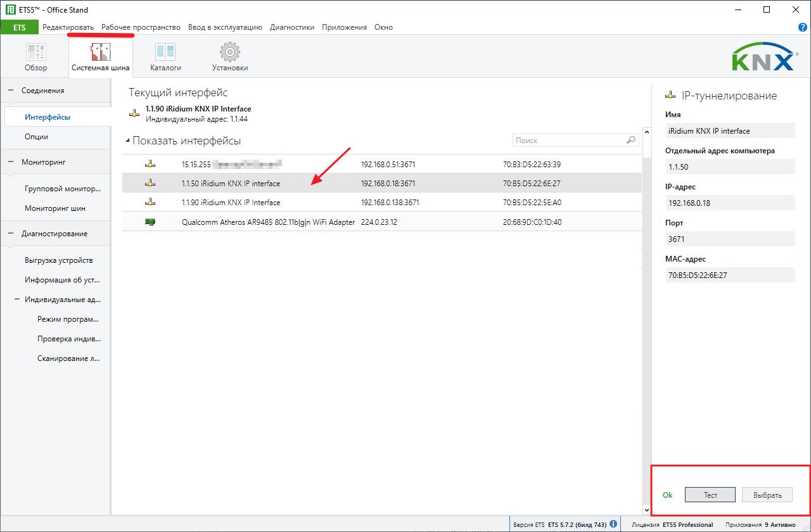Open Групповой мониторинг in the sidebar

coord(63,189)
